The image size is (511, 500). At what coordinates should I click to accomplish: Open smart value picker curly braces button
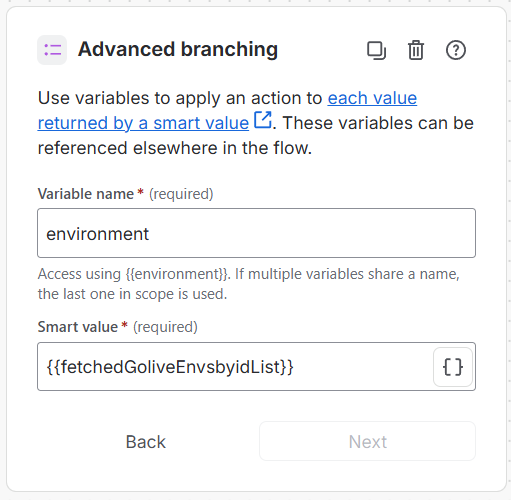453,367
